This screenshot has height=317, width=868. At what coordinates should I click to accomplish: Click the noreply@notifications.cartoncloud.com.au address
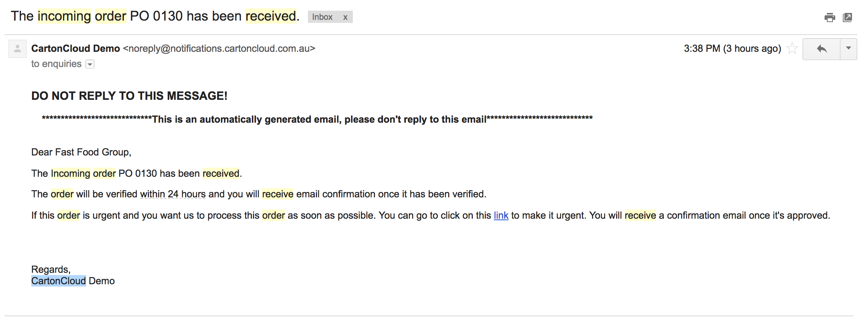[219, 49]
